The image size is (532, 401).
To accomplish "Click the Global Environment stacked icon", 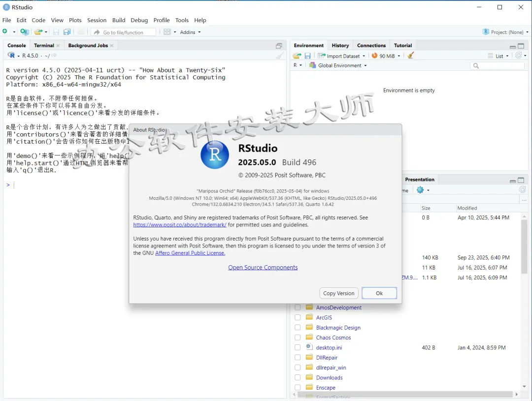I will click(x=312, y=65).
